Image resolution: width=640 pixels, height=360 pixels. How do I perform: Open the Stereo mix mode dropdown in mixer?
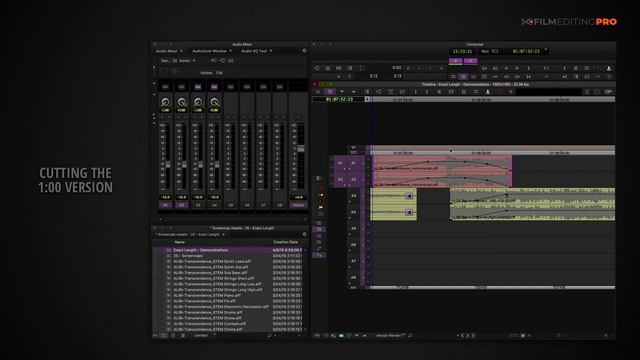click(x=187, y=61)
